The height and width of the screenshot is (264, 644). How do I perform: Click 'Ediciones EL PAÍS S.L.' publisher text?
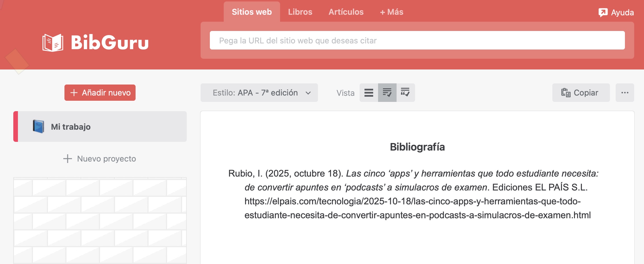point(540,187)
